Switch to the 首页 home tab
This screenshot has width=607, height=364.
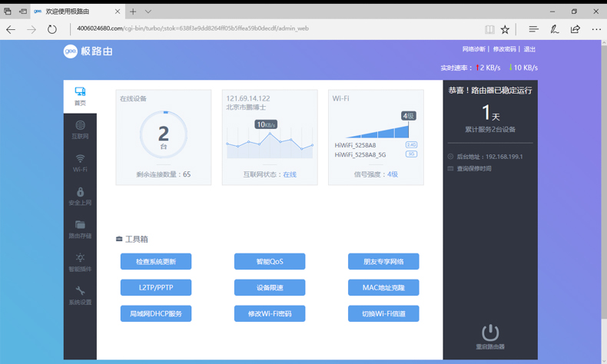click(x=80, y=95)
